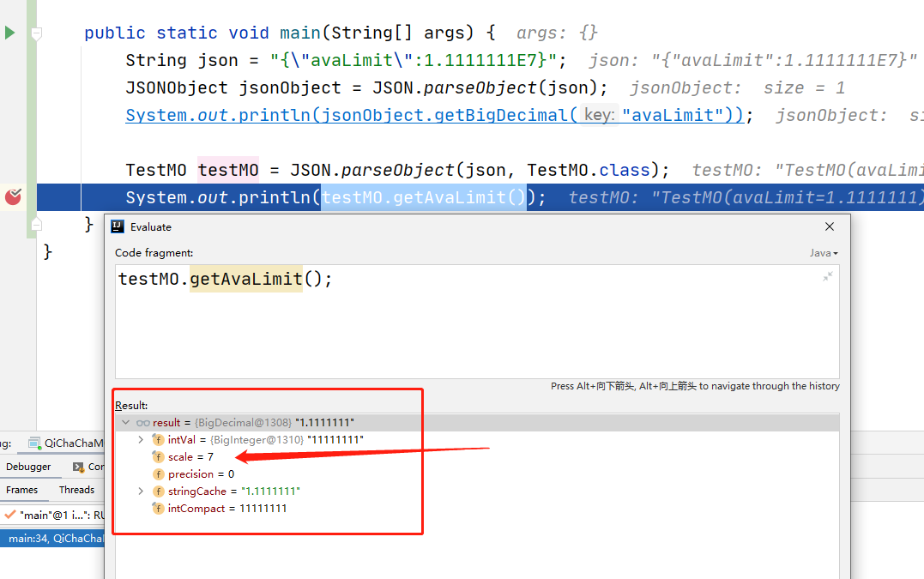Viewport: 924px width, 579px height.
Task: Click the bookmark flag icon in the left gutter
Action: [x=35, y=32]
